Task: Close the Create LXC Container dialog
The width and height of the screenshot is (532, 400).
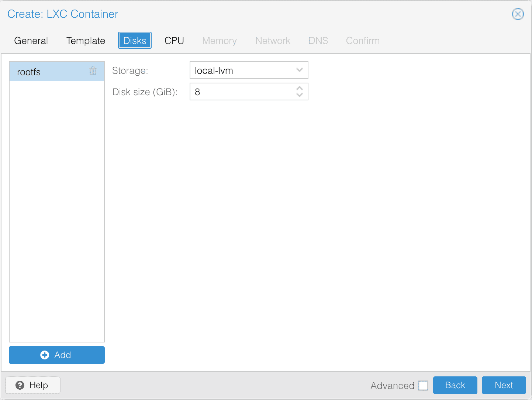Action: point(518,14)
